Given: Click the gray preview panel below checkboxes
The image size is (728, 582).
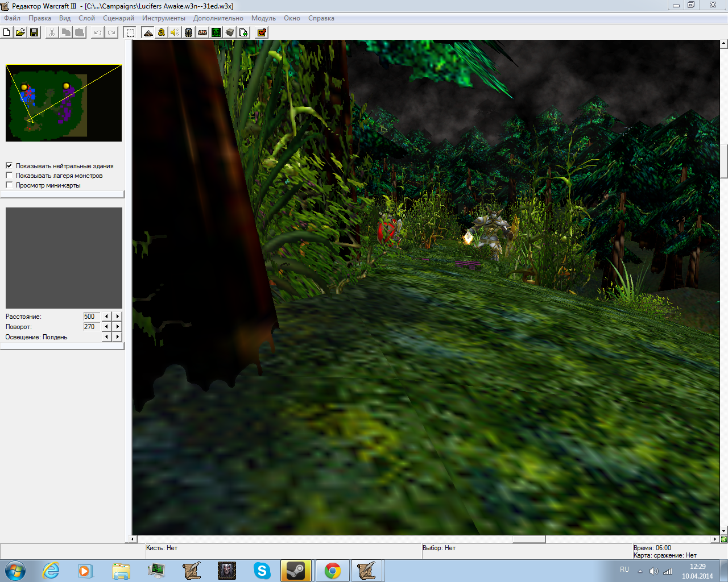Looking at the screenshot, I should pos(64,258).
